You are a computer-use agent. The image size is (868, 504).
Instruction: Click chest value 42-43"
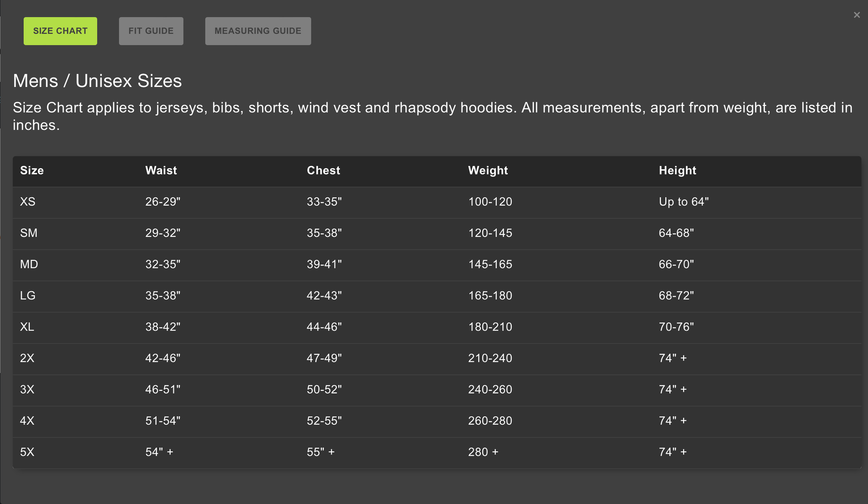pos(324,296)
